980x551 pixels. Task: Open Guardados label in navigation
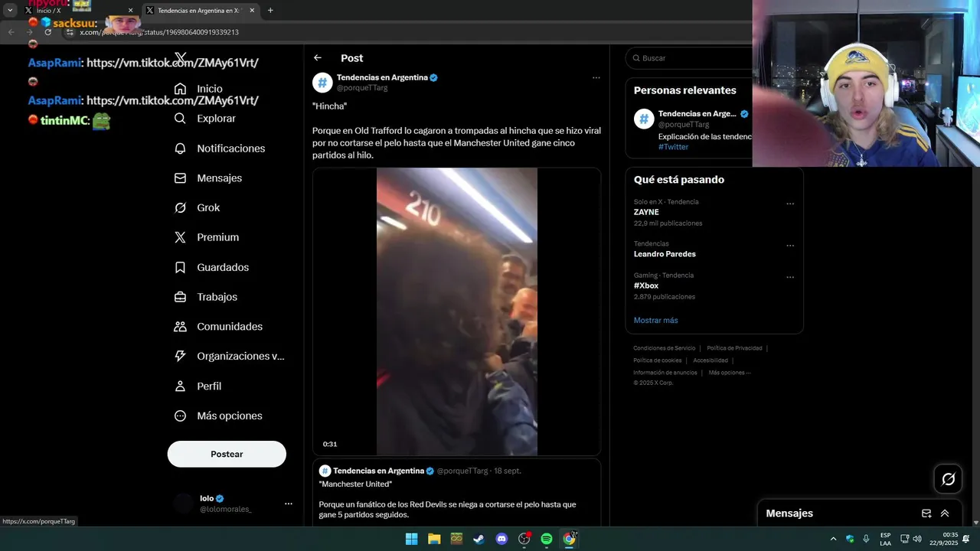tap(223, 267)
